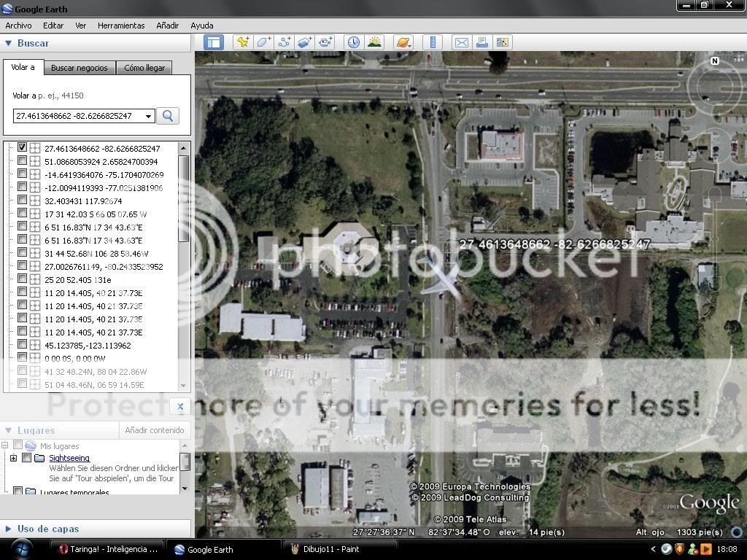
Task: Open the Ver menu
Action: click(80, 26)
